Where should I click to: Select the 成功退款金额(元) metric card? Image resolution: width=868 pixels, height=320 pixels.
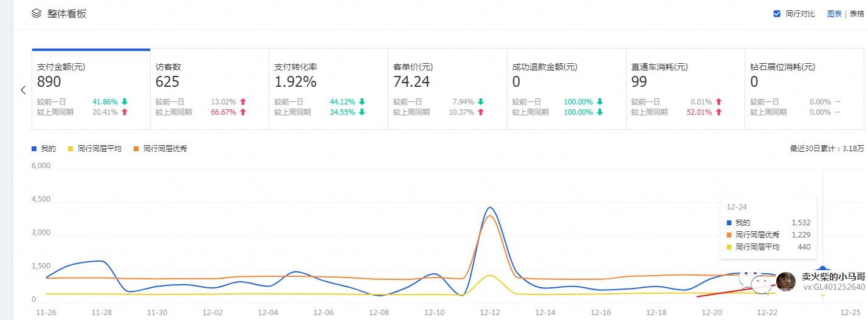[x=567, y=89]
